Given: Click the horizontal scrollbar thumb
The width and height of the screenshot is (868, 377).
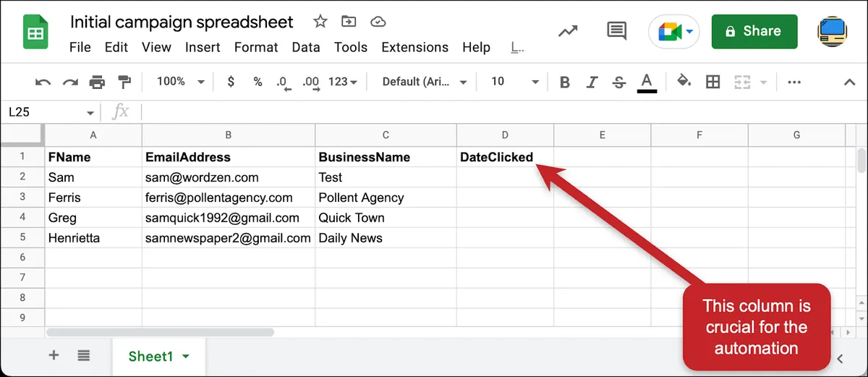Looking at the screenshot, I should point(160,332).
